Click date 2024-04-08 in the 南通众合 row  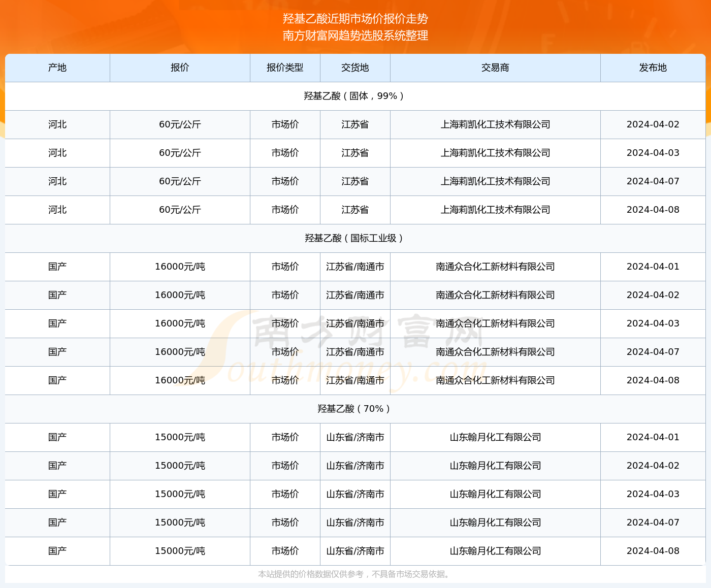tap(653, 380)
